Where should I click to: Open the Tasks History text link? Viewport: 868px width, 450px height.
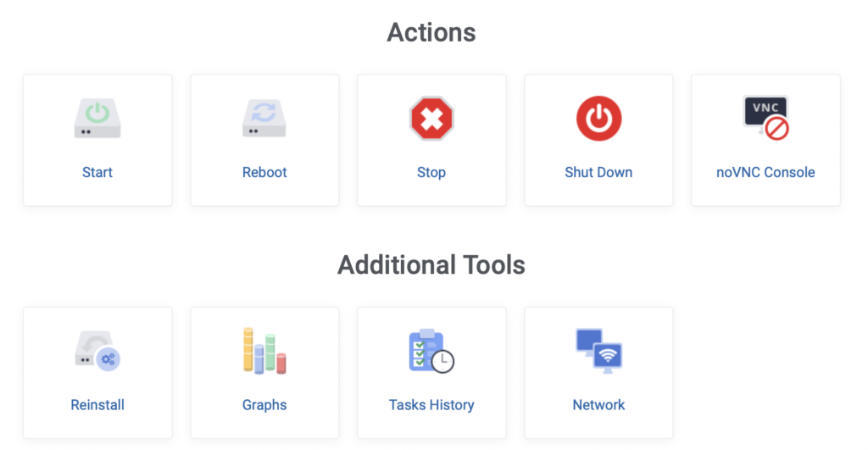(x=431, y=405)
